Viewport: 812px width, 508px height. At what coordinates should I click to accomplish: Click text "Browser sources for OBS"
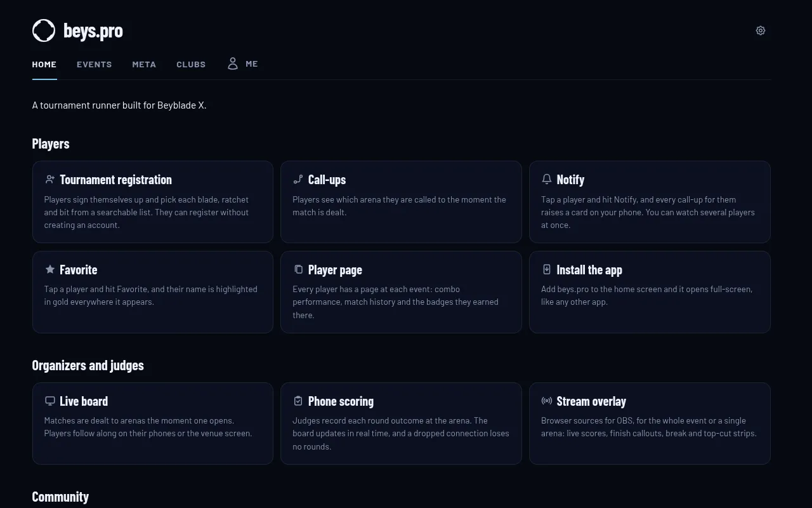(587, 420)
